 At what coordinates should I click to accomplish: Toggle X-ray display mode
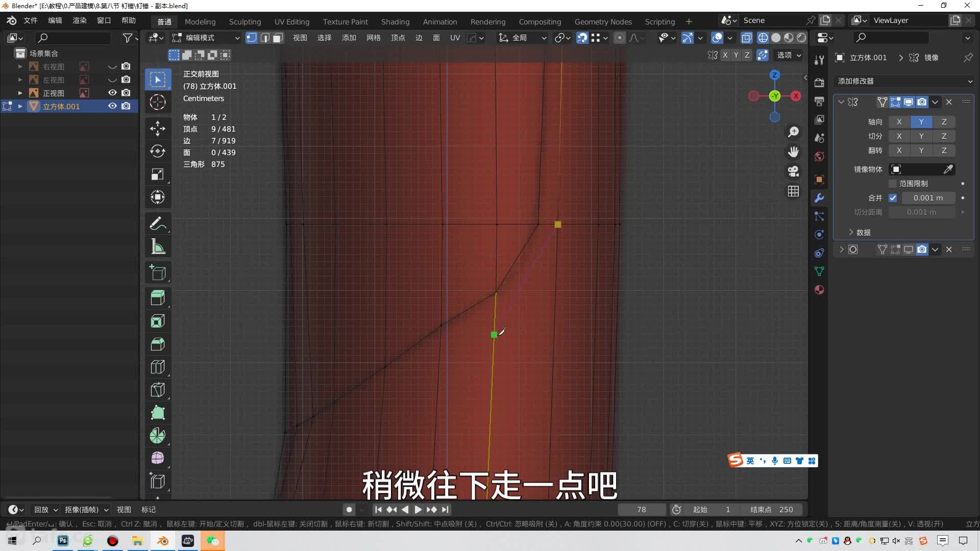746,38
